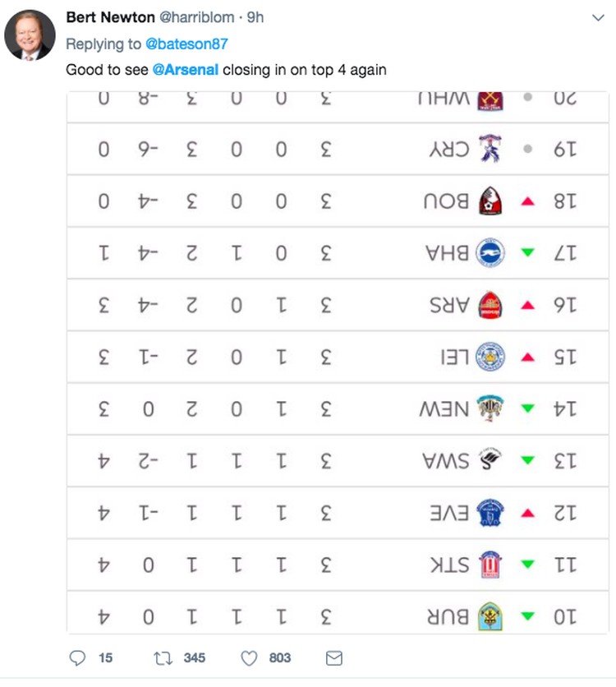Open the @harriblom handle
Viewport: 616px width, 687px height.
coord(197,17)
